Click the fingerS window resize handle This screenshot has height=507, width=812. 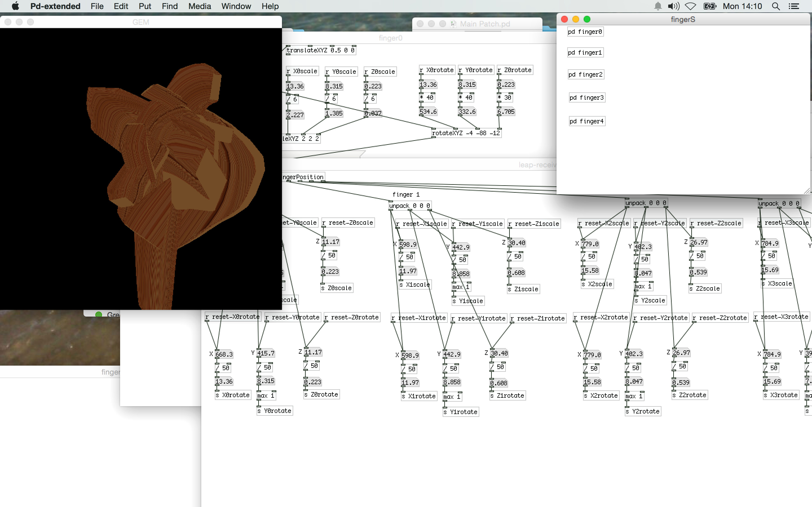pyautogui.click(x=807, y=191)
